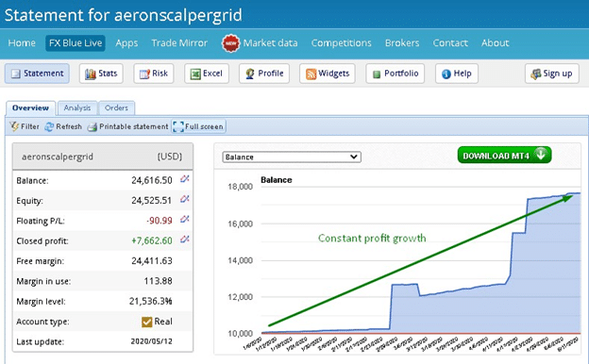Click the 14,000 y-axis label
Image resolution: width=589 pixels, height=364 pixels.
click(241, 260)
